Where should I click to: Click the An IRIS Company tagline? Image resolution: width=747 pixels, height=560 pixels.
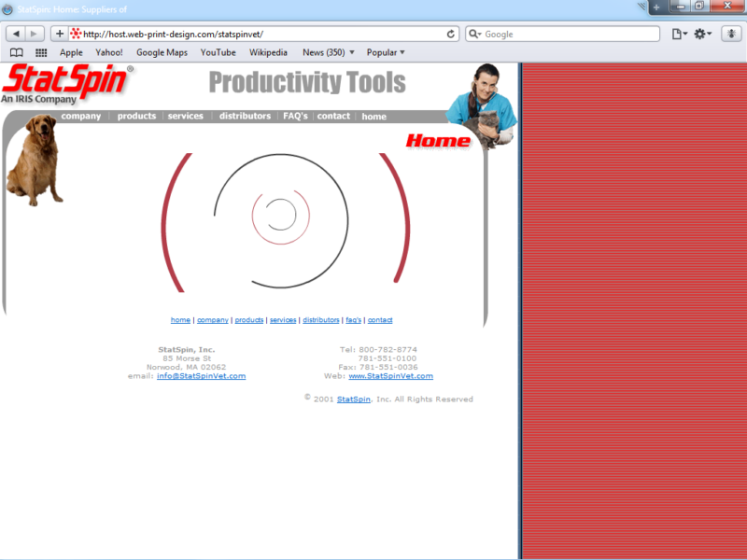[x=38, y=99]
